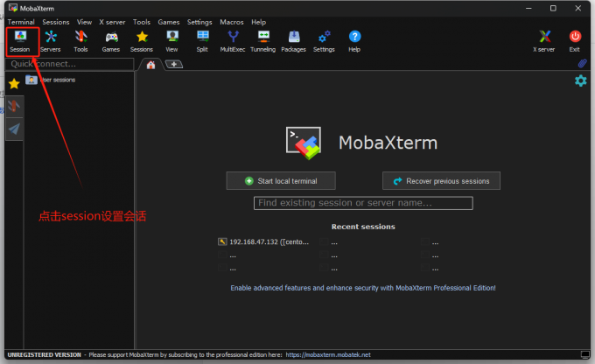Click Start local terminal button
This screenshot has height=364, width=595.
pyautogui.click(x=281, y=180)
